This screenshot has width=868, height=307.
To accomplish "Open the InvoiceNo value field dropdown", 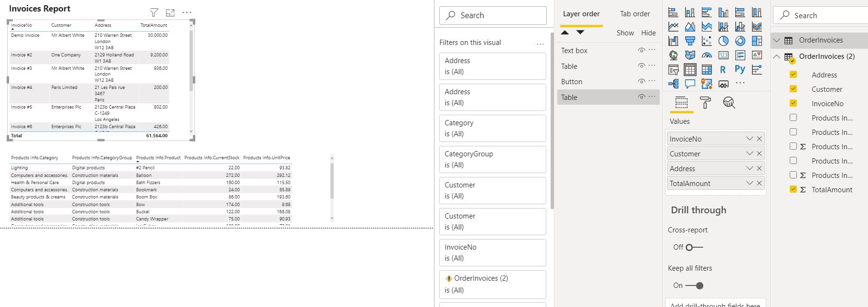I will (x=750, y=139).
